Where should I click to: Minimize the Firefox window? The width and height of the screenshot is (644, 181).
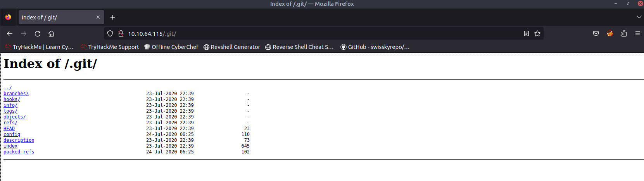(x=616, y=3)
